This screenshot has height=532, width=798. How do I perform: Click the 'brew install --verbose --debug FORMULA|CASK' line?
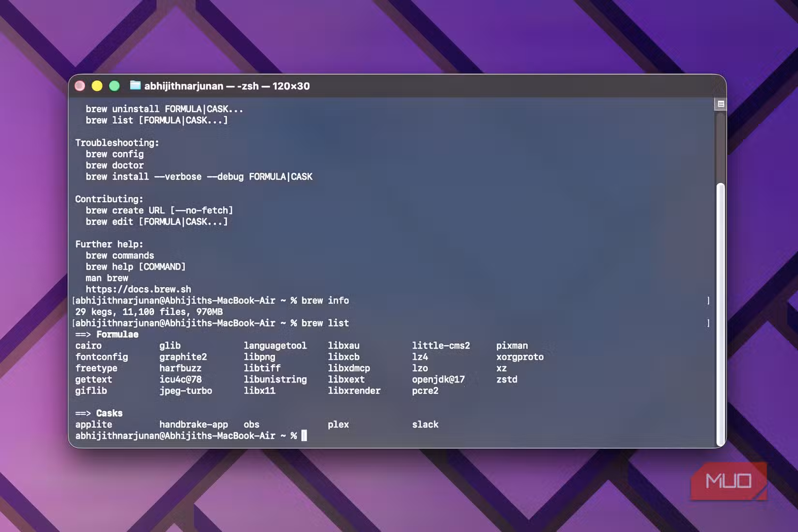click(199, 177)
